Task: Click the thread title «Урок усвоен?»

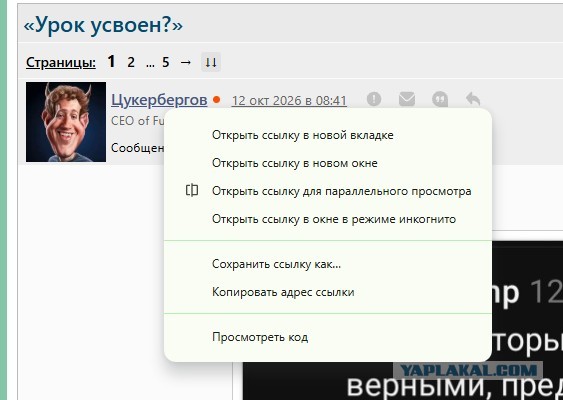Action: pos(103,25)
